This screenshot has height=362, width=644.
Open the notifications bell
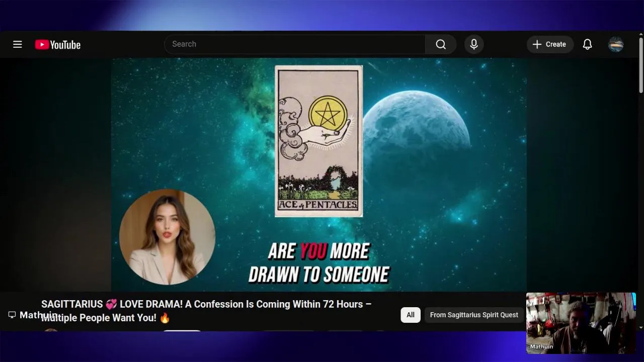point(587,44)
